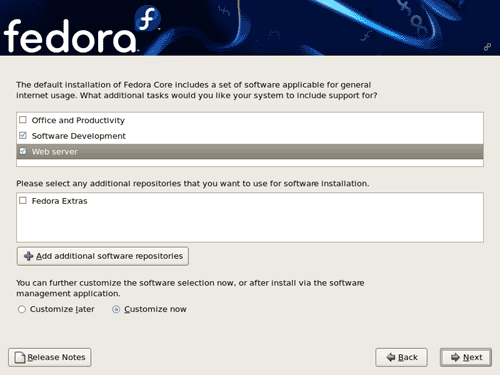500x375 pixels.
Task: Select the Customize now radio button
Action: click(x=116, y=309)
